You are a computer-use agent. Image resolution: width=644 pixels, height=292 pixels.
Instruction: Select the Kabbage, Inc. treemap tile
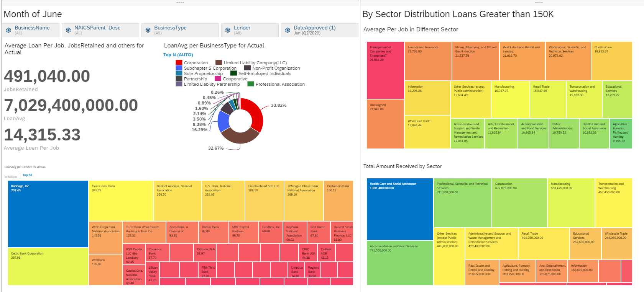click(x=48, y=214)
